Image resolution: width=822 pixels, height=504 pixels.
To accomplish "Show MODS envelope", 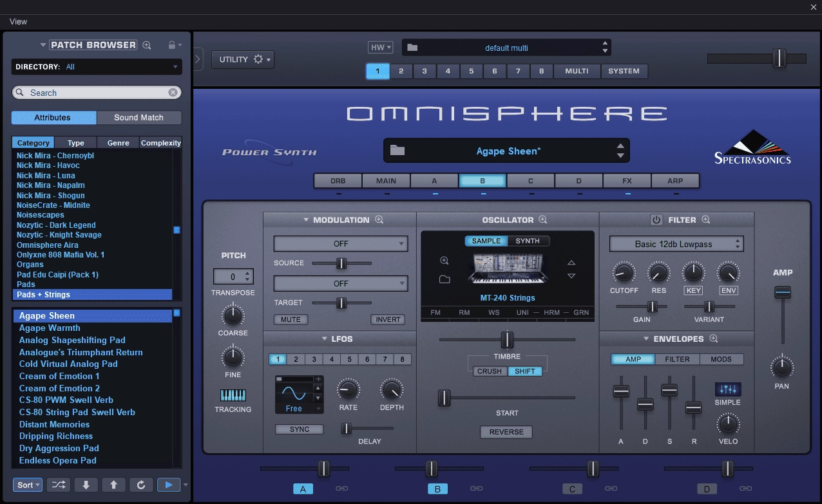I will point(721,359).
